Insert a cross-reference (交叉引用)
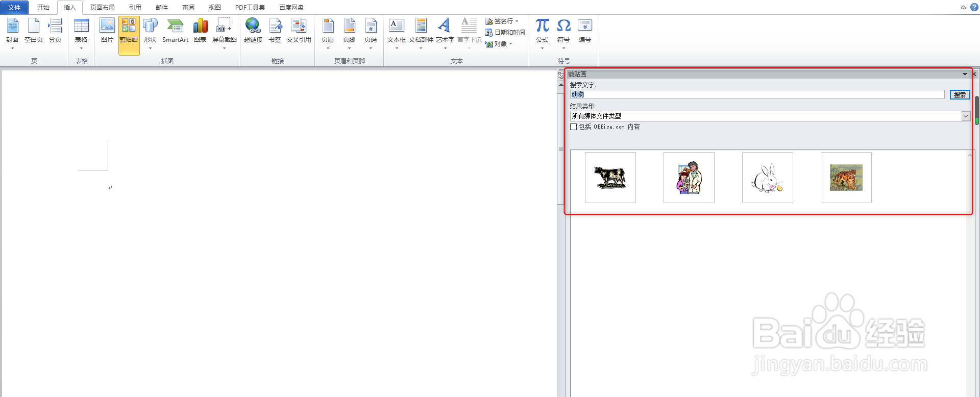The height and width of the screenshot is (397, 980). click(x=299, y=31)
